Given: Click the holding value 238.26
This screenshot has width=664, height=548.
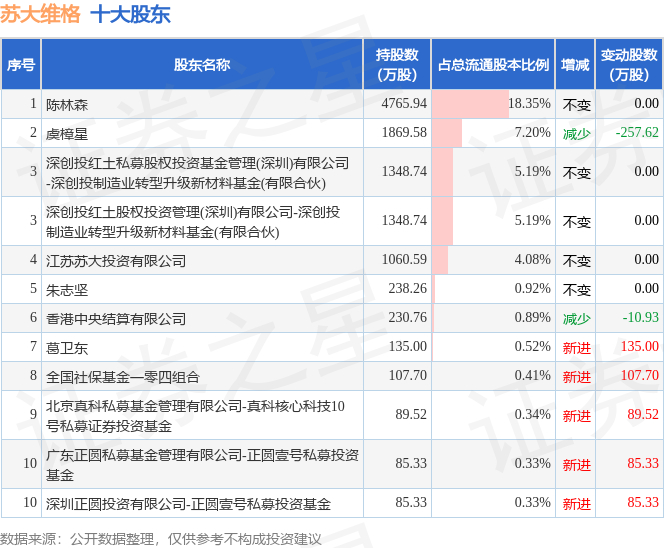Looking at the screenshot, I should (x=408, y=289).
